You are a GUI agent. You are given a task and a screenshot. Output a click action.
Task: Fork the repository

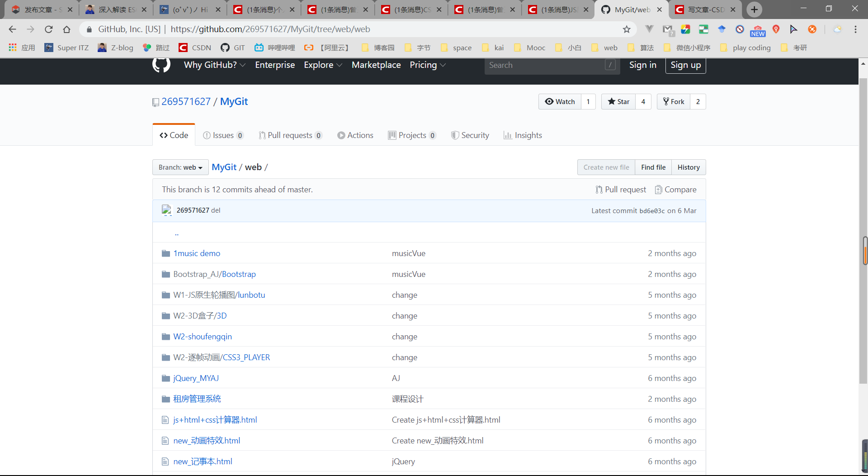[674, 102]
